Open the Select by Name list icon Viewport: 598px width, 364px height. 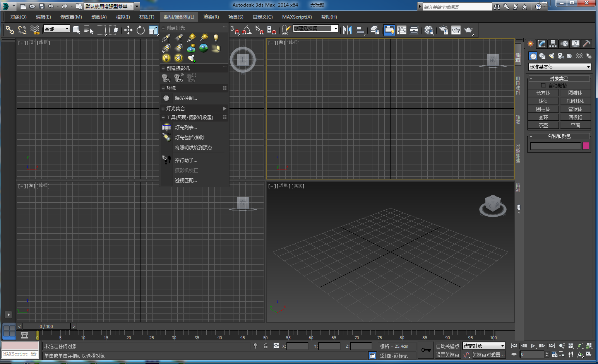[x=89, y=30]
